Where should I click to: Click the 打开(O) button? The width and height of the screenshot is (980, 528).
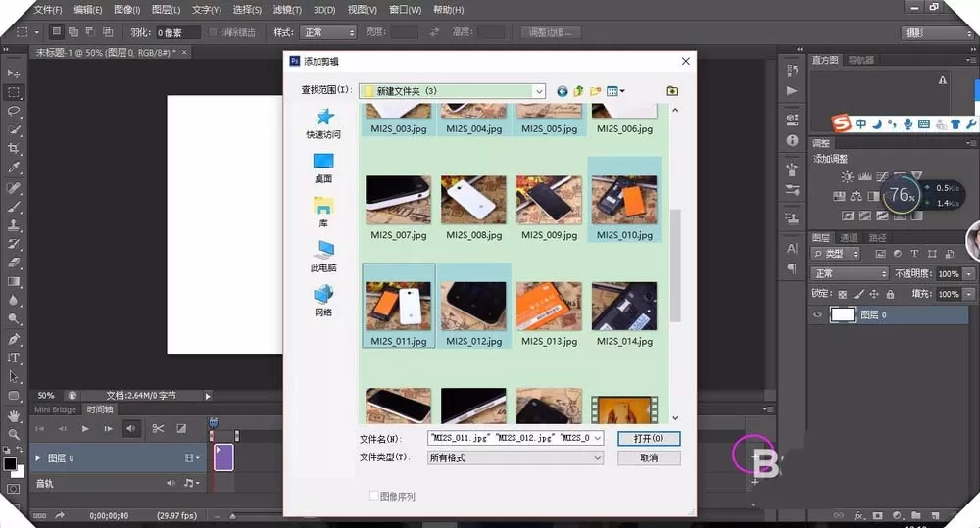(x=649, y=439)
